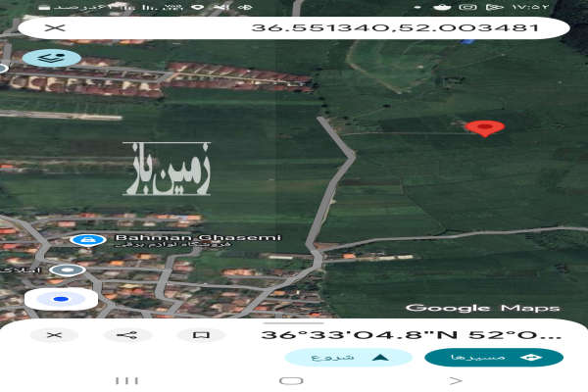Open the map layers button
588x392 pixels.
52,59
